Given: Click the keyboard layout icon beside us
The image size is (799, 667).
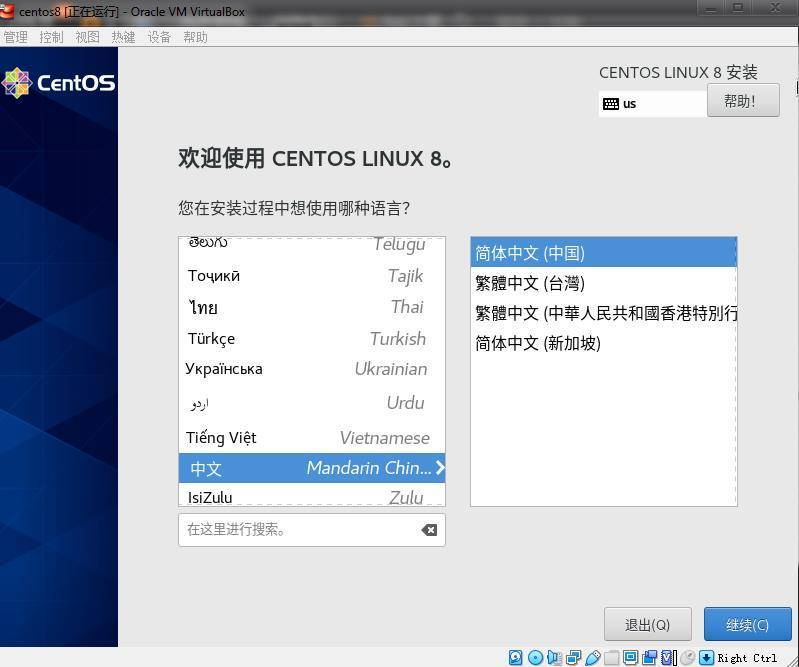Looking at the screenshot, I should click(x=610, y=104).
